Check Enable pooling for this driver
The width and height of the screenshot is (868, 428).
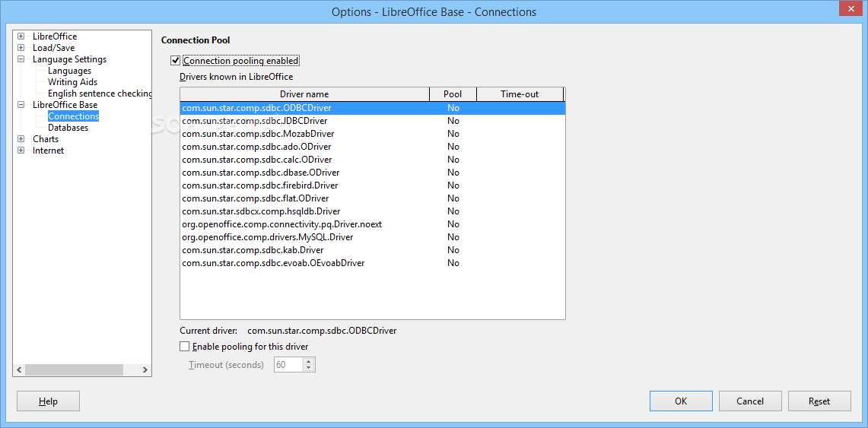[184, 347]
